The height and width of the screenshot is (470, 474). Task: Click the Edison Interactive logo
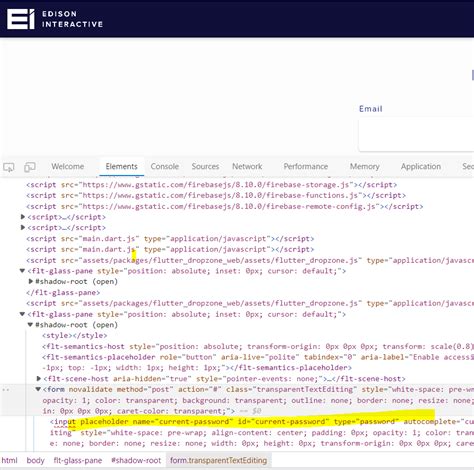pos(55,19)
